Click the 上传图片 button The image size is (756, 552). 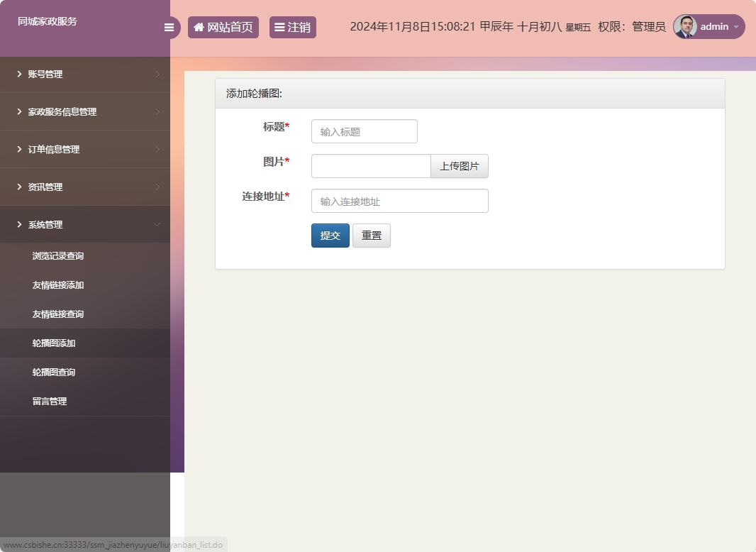coord(460,166)
